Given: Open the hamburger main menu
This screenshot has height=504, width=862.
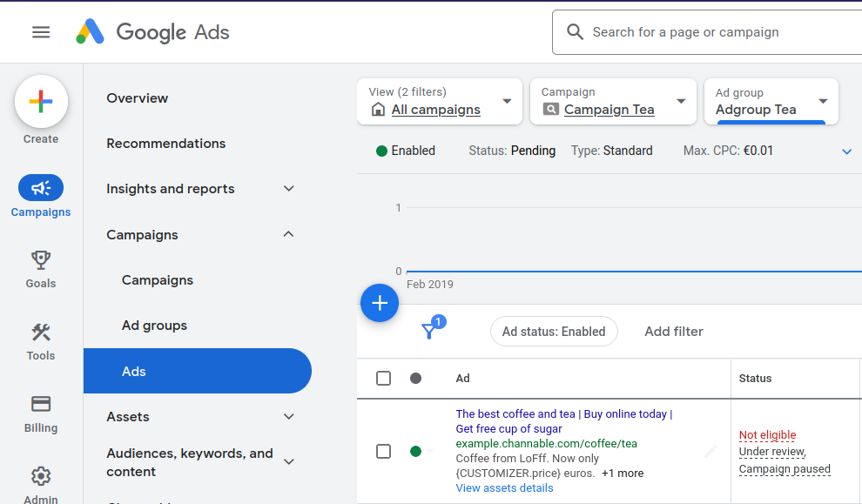Looking at the screenshot, I should tap(41, 32).
